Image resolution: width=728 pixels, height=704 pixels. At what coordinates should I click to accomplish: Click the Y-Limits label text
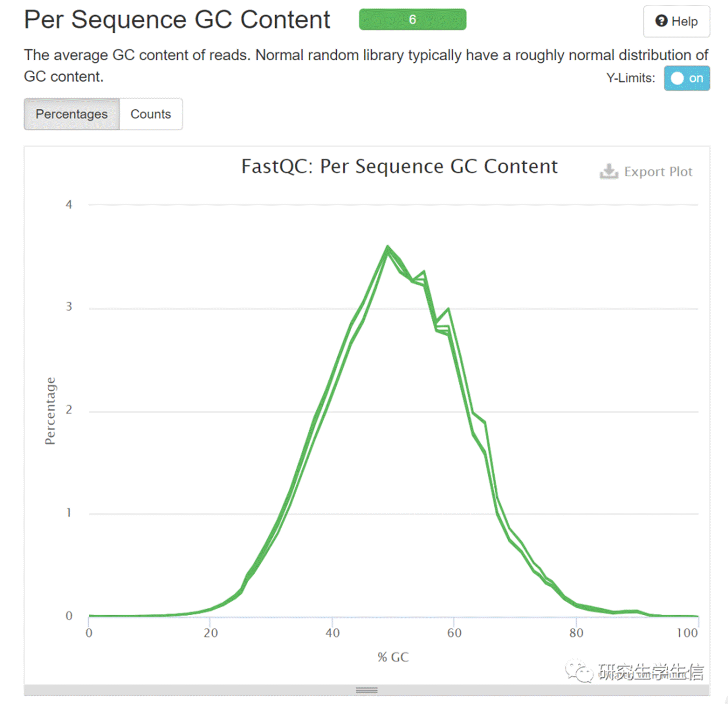tap(630, 78)
